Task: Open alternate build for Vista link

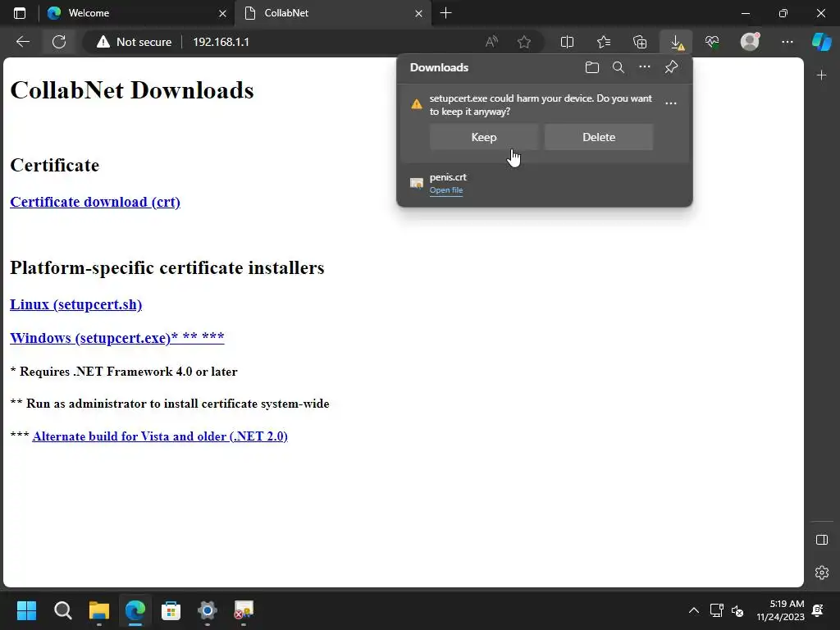Action: [x=160, y=436]
